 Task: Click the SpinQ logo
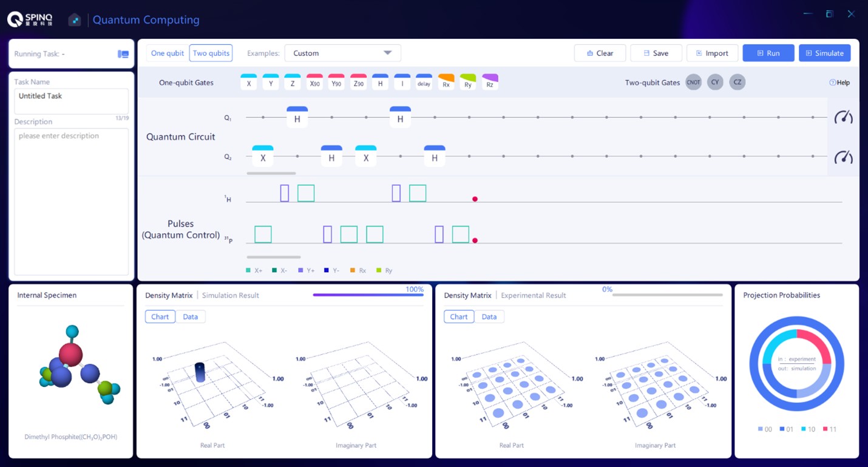[30, 19]
